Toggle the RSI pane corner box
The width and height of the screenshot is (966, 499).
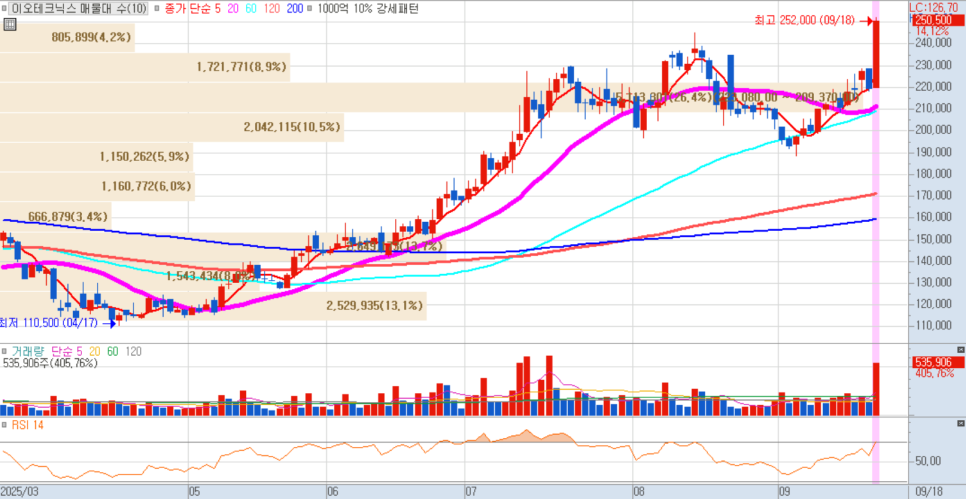coord(961,424)
